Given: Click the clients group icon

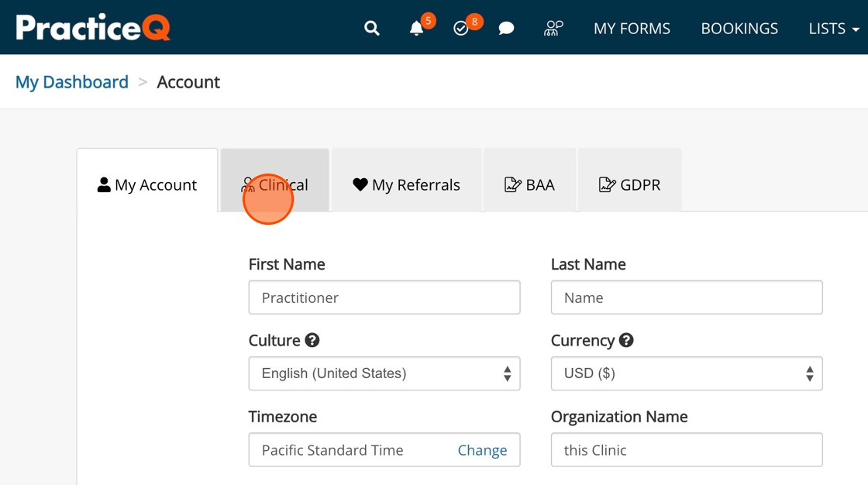Looking at the screenshot, I should pyautogui.click(x=553, y=29).
